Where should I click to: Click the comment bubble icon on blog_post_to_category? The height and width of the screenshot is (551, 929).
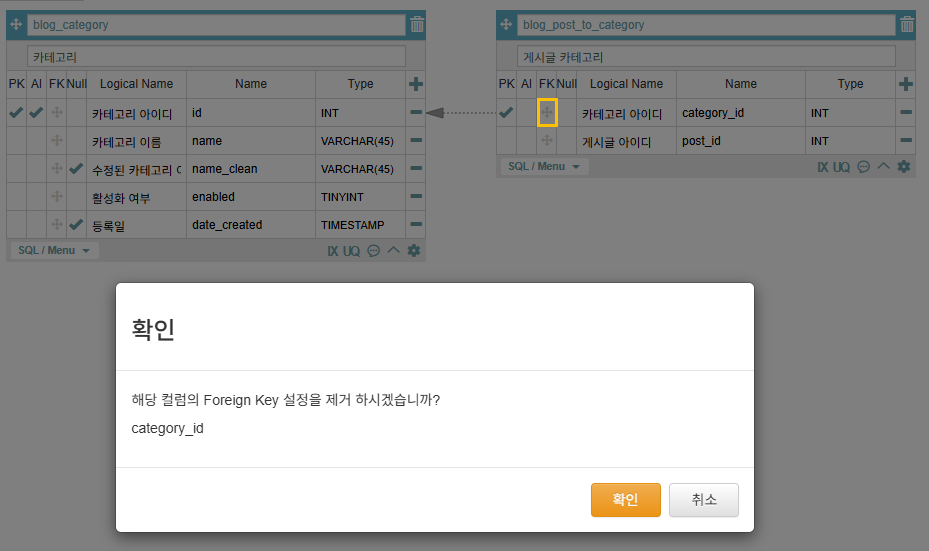click(x=864, y=167)
